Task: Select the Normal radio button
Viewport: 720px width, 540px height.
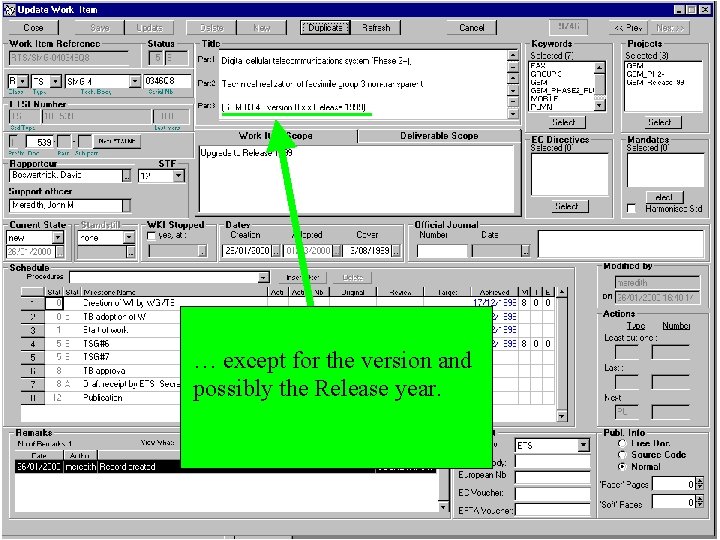Action: pos(622,467)
